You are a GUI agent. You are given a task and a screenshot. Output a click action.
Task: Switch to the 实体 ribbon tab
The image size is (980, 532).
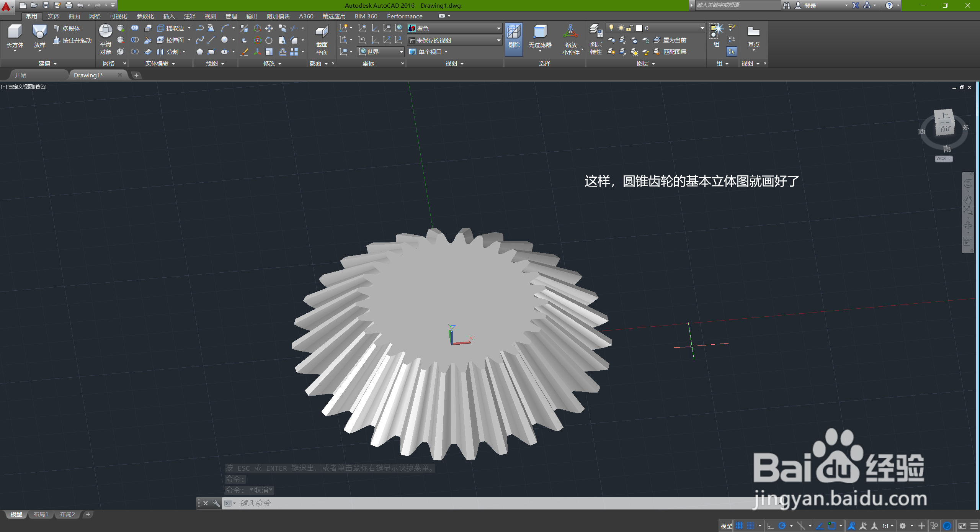pyautogui.click(x=53, y=16)
